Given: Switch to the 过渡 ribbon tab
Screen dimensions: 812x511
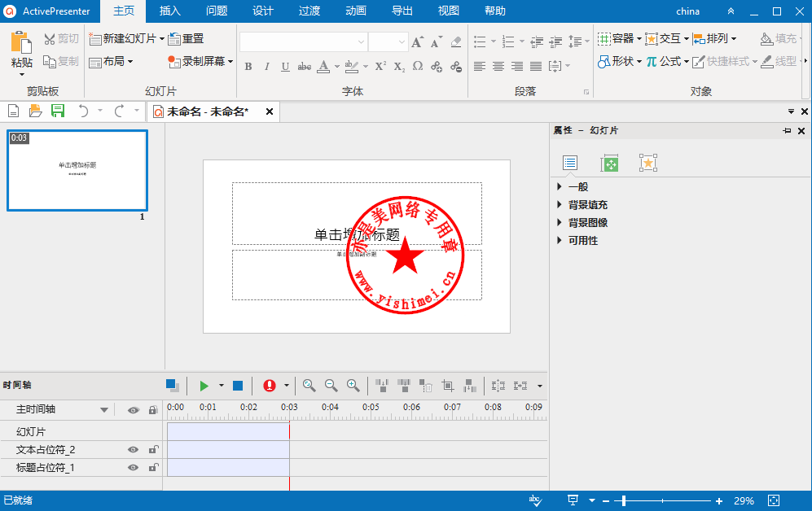Looking at the screenshot, I should click(309, 11).
